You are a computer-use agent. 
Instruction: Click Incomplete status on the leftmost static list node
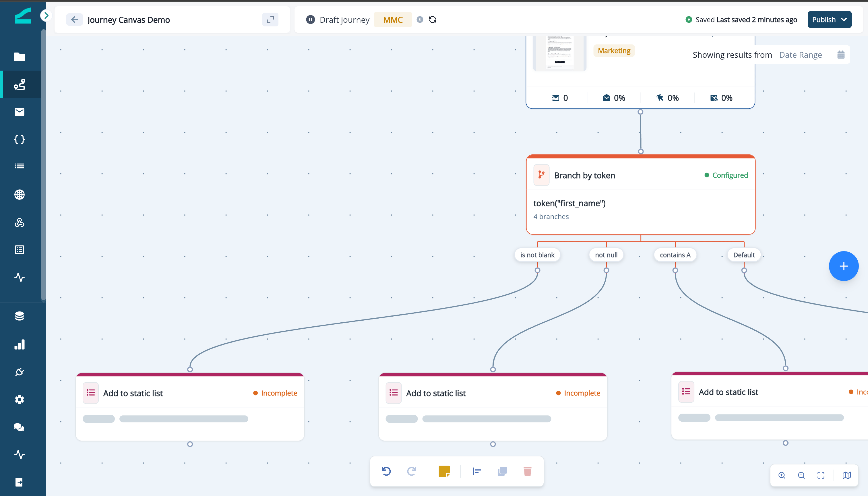click(x=275, y=393)
